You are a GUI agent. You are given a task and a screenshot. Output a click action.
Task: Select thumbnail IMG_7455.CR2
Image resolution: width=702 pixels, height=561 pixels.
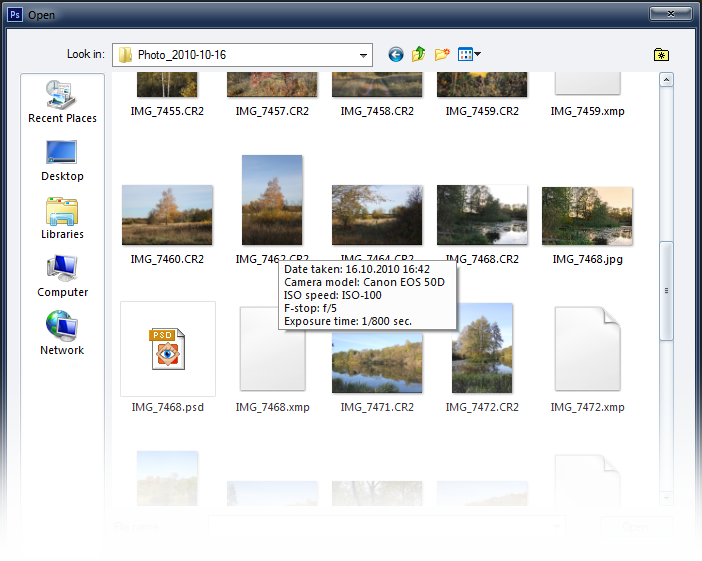(167, 85)
